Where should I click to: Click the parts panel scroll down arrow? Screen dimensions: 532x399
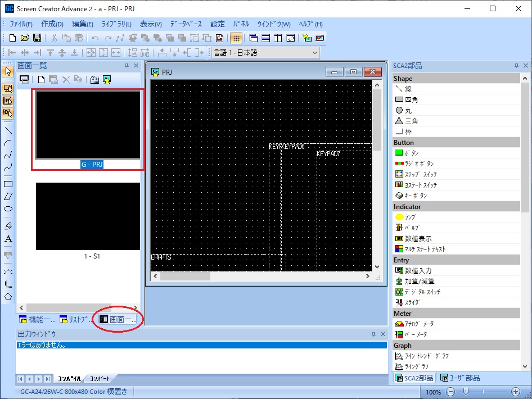point(525,366)
